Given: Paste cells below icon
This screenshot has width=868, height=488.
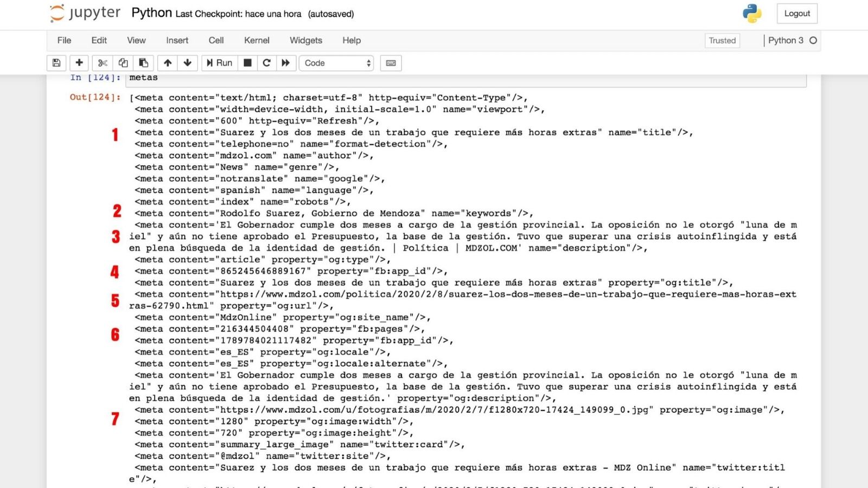Looking at the screenshot, I should pyautogui.click(x=144, y=63).
